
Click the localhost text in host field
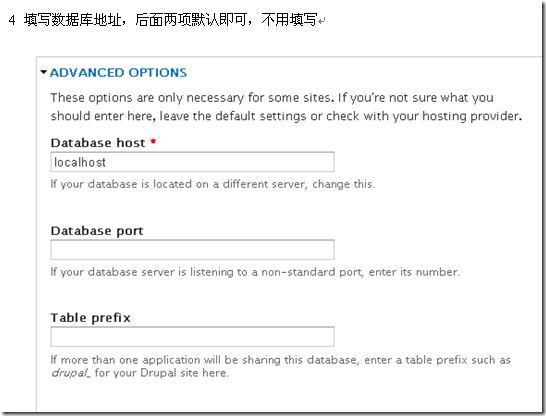[80, 162]
